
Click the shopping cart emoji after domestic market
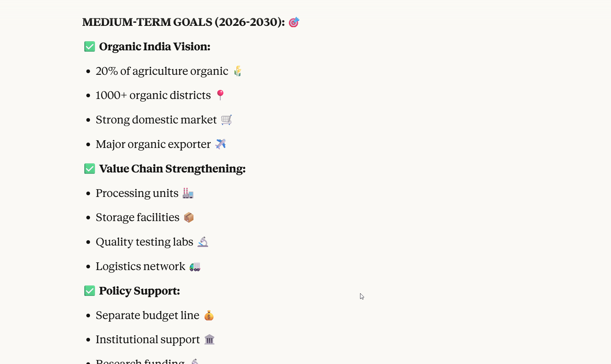coord(226,120)
